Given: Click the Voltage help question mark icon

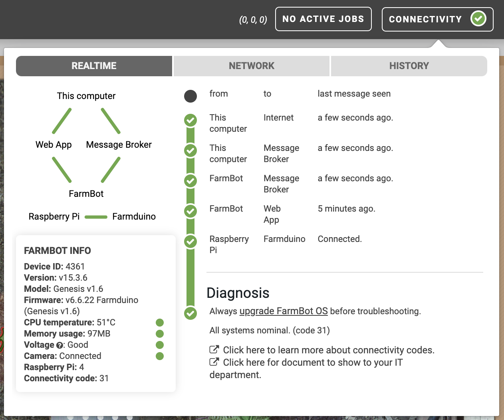Looking at the screenshot, I should coord(60,345).
